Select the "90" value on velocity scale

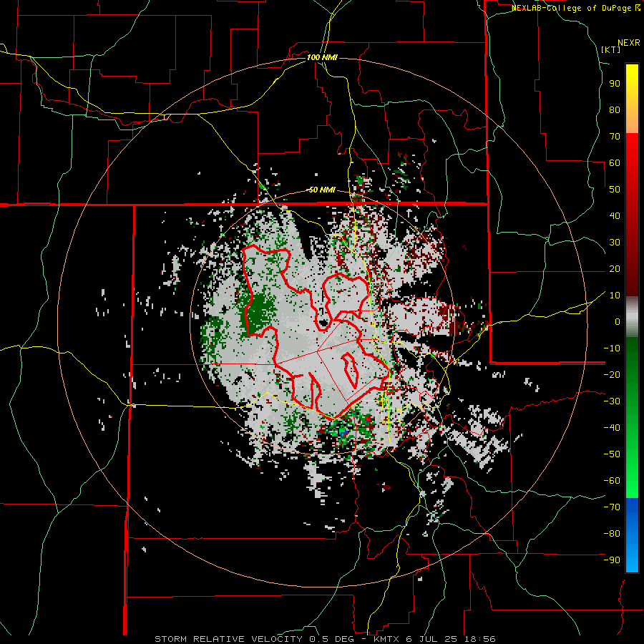(x=615, y=84)
